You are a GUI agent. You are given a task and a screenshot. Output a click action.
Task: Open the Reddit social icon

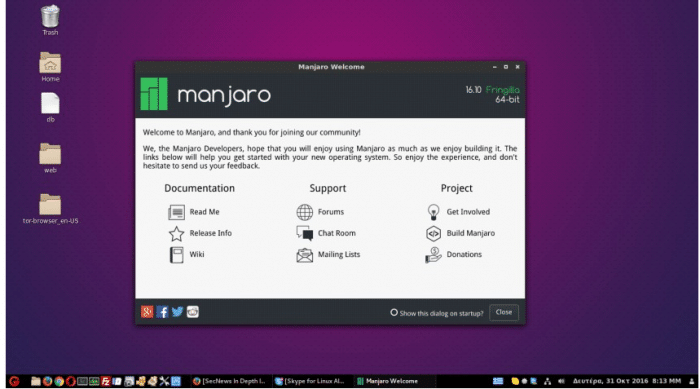point(193,312)
